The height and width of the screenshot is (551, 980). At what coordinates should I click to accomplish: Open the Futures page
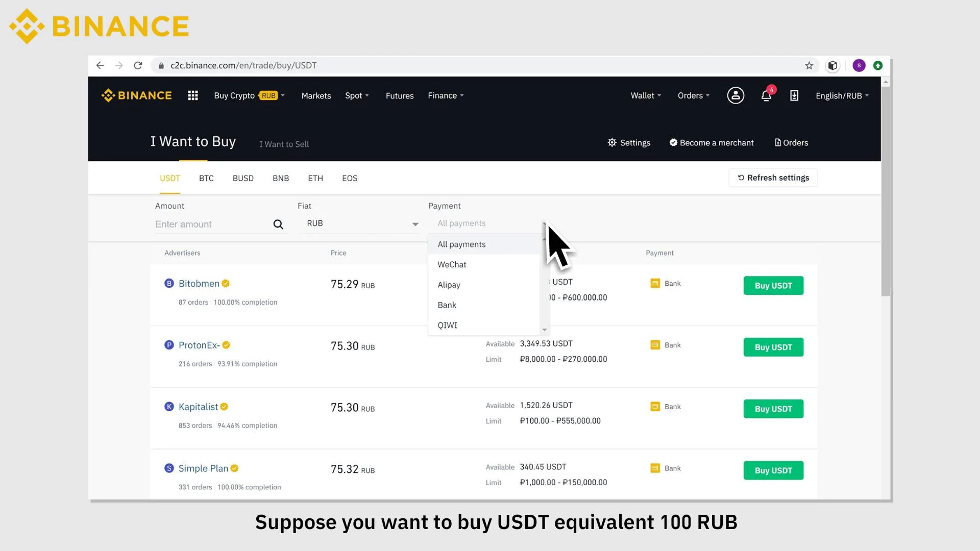click(x=400, y=95)
